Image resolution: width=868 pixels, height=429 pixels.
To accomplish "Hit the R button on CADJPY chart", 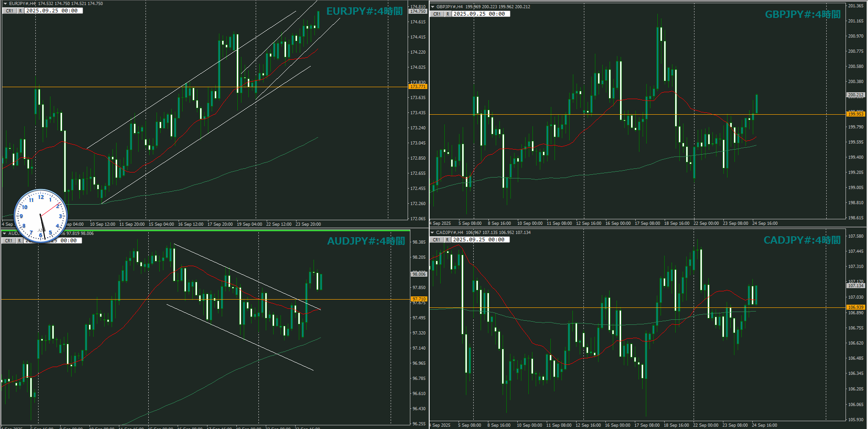I will click(448, 240).
